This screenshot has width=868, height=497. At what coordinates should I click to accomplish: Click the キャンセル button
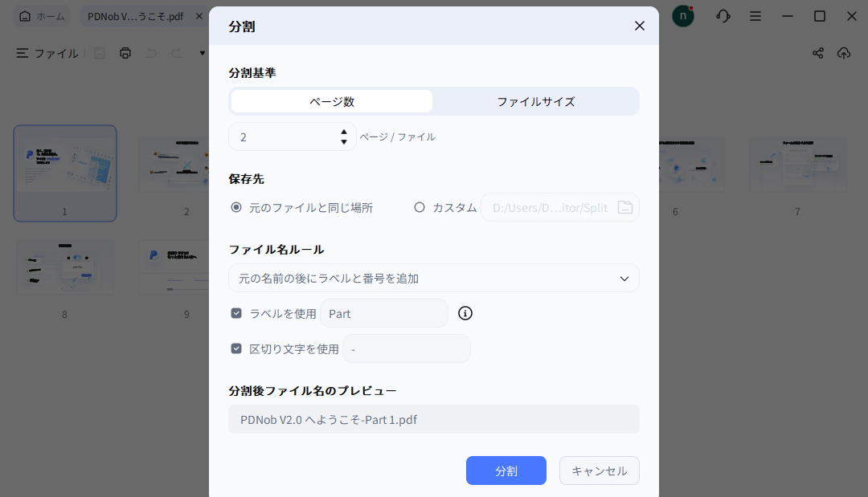click(599, 471)
